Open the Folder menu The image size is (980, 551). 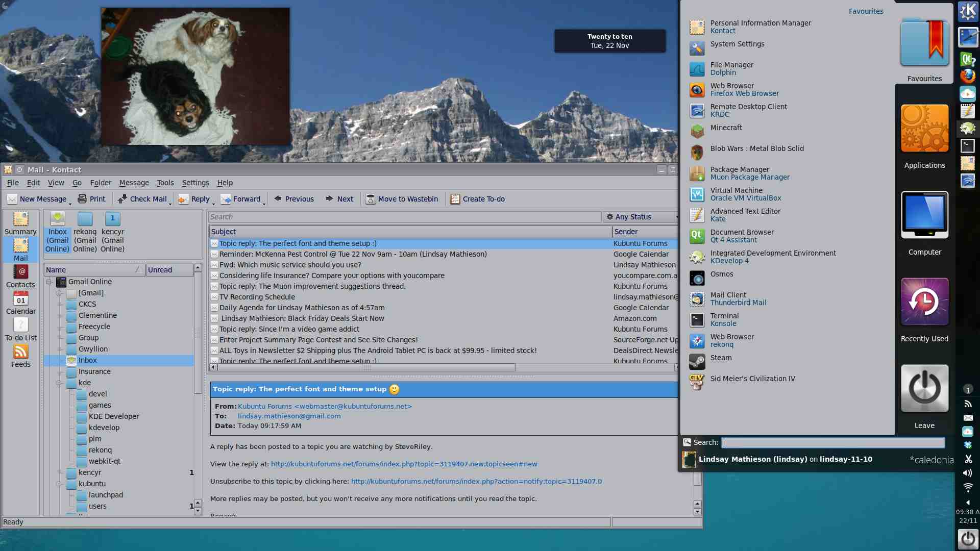click(x=101, y=183)
